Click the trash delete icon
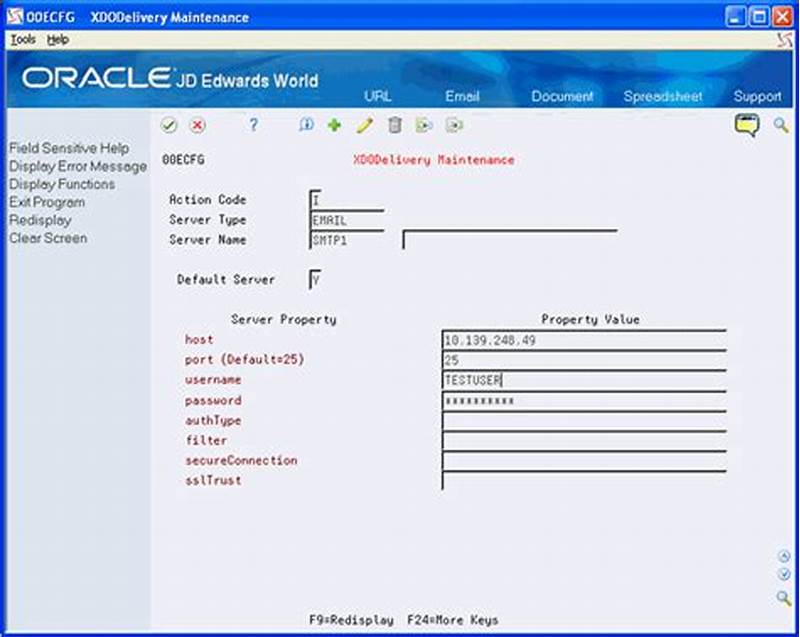Viewport: 800px width, 637px height. [394, 125]
